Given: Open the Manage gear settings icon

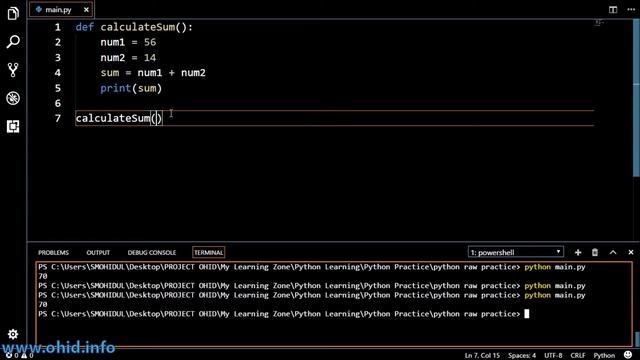Looking at the screenshot, I should click(13, 334).
